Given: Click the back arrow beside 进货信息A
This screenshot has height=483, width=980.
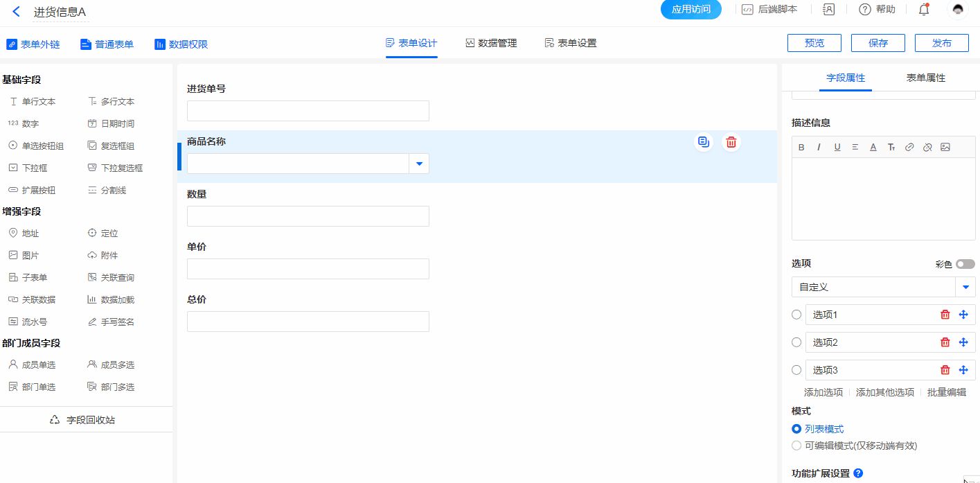Looking at the screenshot, I should pos(16,12).
